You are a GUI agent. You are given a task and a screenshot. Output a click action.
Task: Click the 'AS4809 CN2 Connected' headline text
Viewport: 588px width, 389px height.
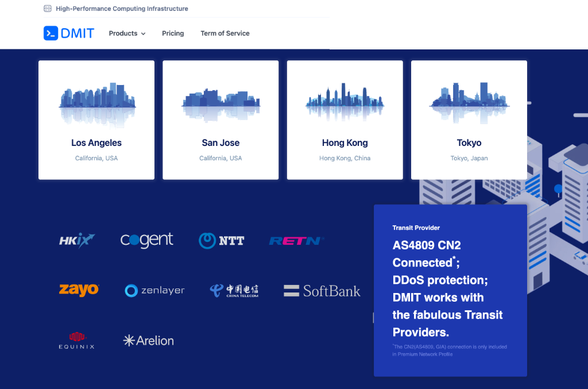[x=427, y=254]
